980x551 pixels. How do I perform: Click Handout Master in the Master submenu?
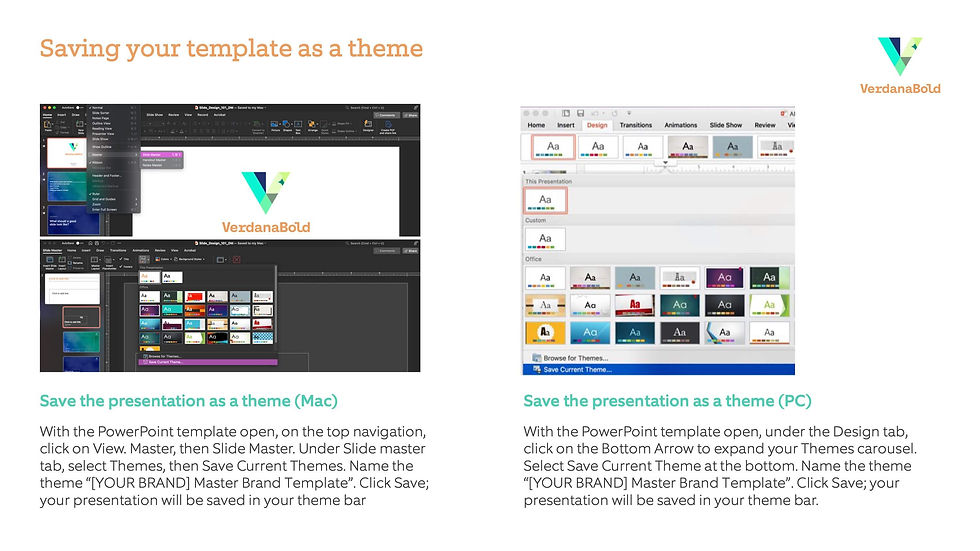161,160
